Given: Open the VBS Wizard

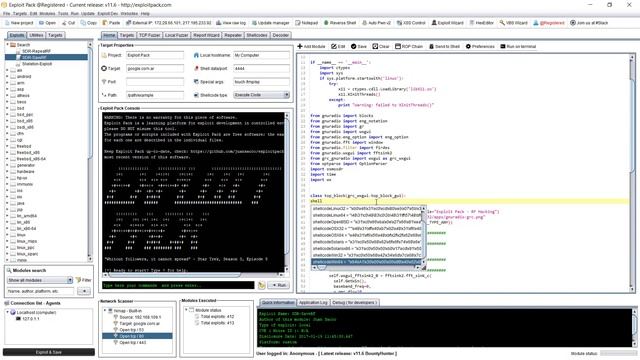Looking at the screenshot, I should 513,23.
